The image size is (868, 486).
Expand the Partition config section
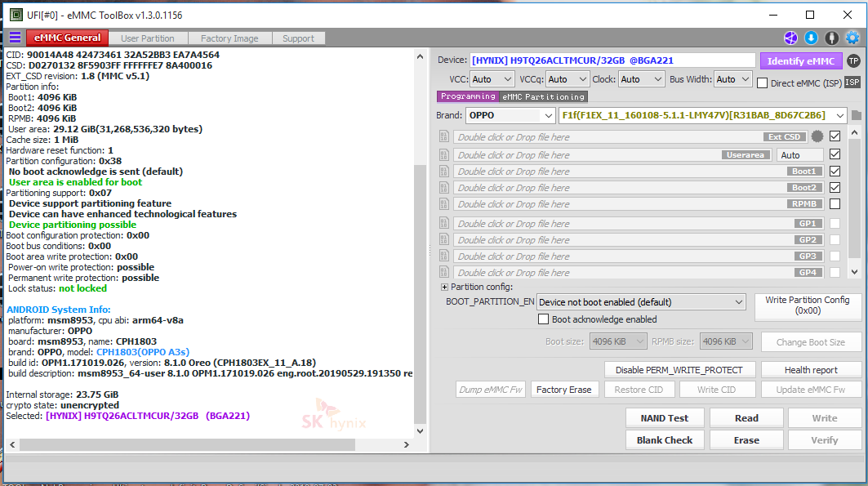coord(444,287)
